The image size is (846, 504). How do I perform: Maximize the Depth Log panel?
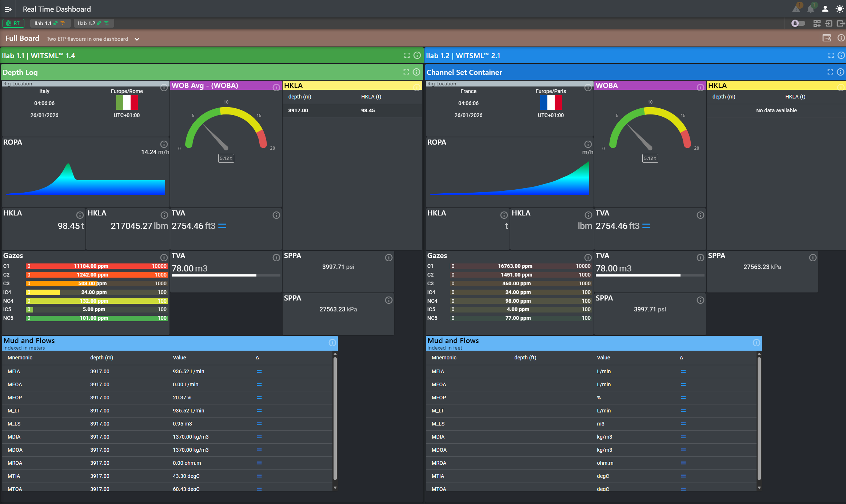click(406, 72)
